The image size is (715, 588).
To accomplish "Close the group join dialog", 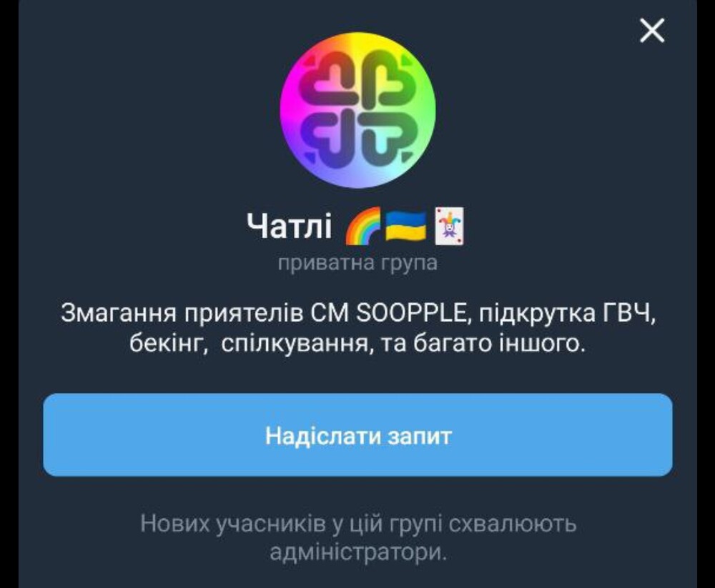I will 652,31.
